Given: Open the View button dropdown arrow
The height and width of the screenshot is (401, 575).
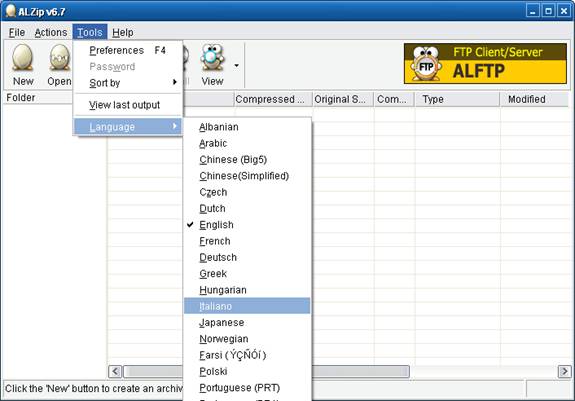Looking at the screenshot, I should [x=237, y=66].
